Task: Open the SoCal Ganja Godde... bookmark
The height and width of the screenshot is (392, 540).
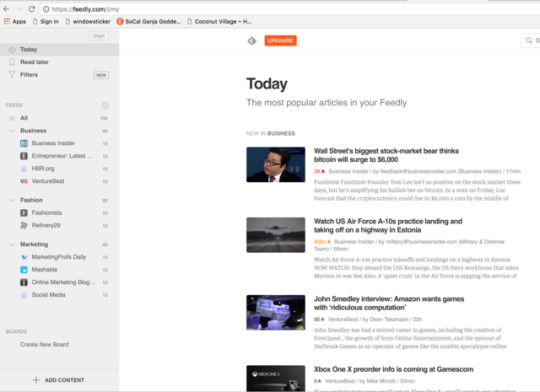Action: pos(149,21)
